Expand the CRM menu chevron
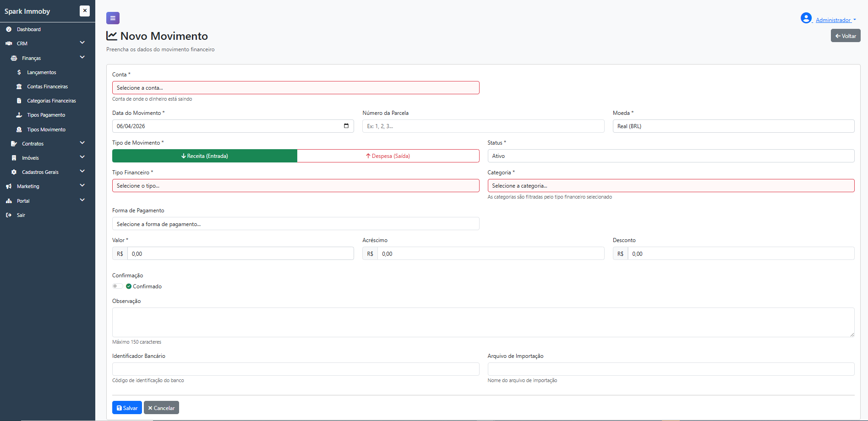868x421 pixels. coord(82,43)
